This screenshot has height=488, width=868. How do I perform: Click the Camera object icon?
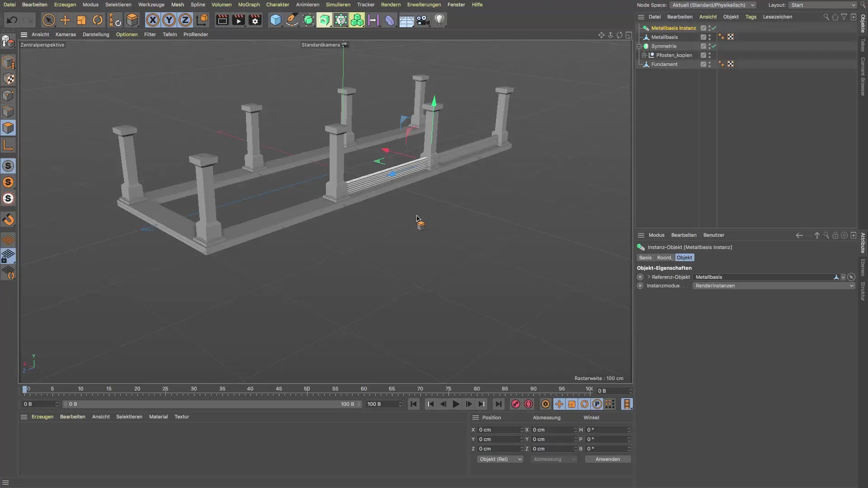tap(423, 20)
